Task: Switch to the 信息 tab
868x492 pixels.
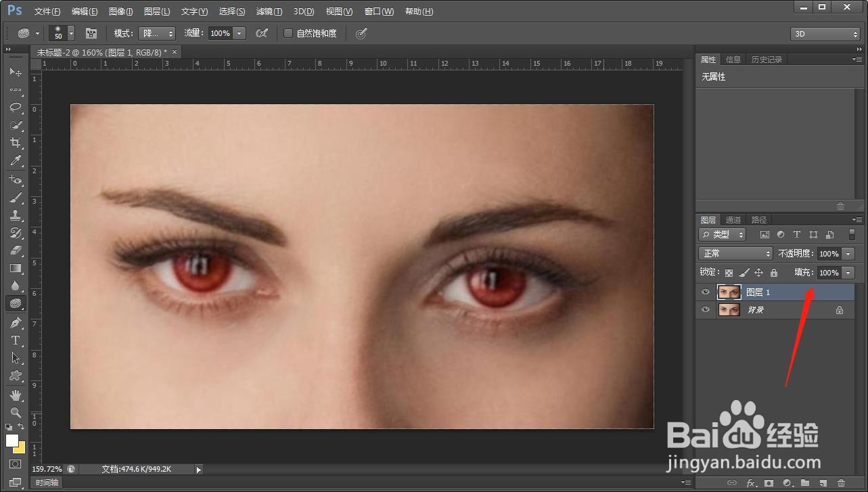Action: coord(733,60)
